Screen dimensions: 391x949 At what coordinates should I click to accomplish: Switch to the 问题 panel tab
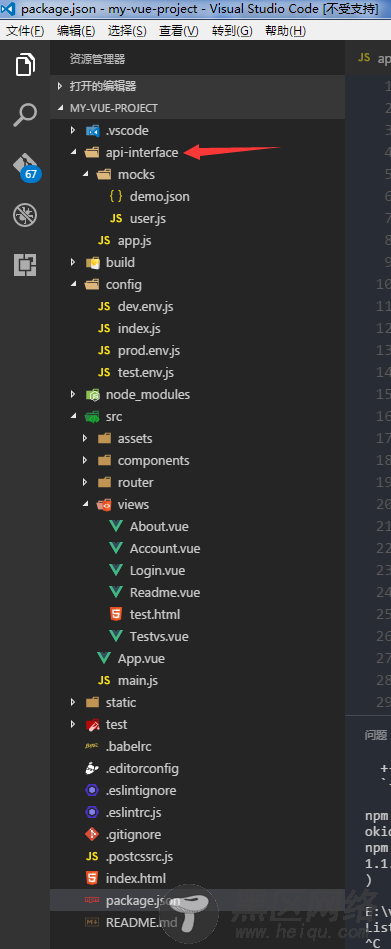click(x=376, y=735)
